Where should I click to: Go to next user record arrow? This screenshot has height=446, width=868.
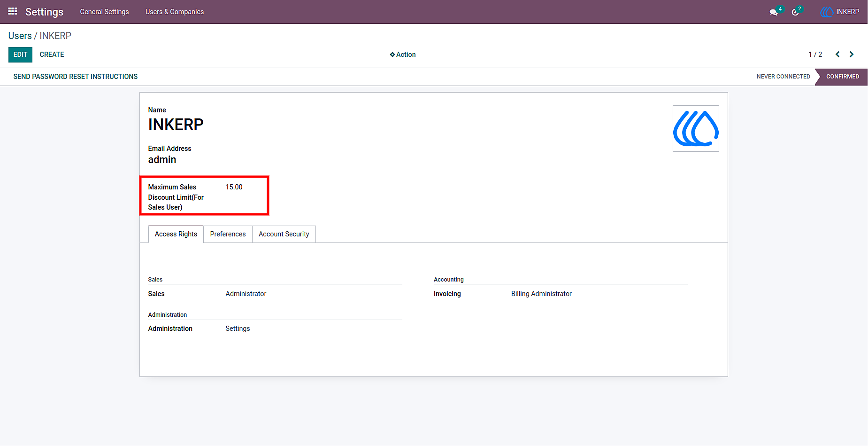coord(852,55)
